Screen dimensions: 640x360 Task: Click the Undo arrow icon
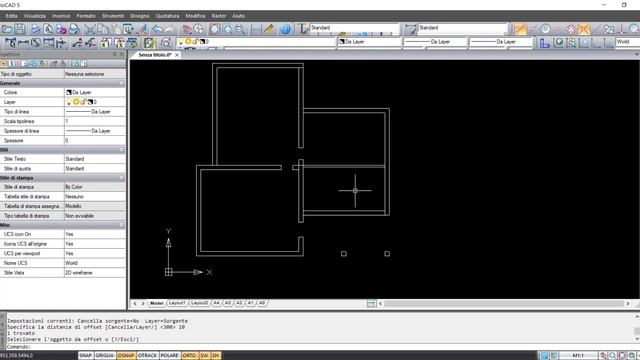coord(157,29)
